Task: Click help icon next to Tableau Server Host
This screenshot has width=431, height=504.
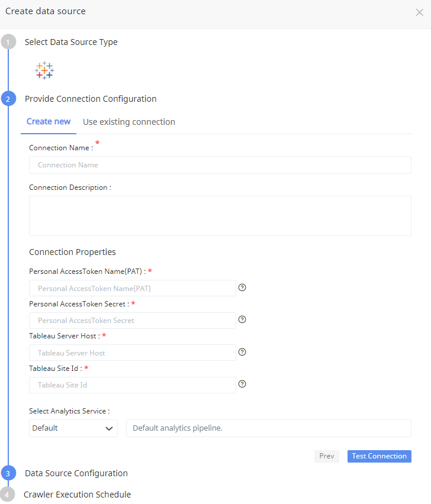Action: click(x=242, y=352)
